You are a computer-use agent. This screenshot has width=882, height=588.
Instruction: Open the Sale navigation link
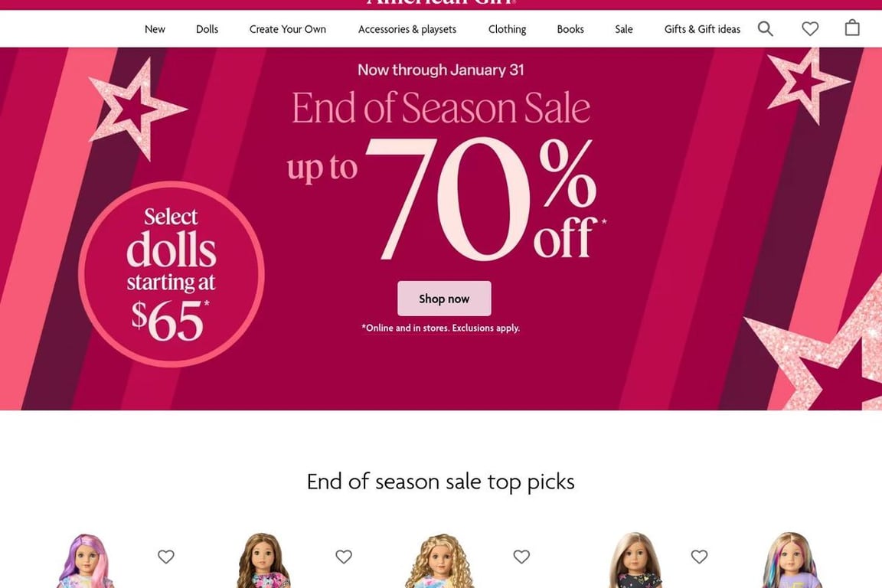pyautogui.click(x=624, y=29)
